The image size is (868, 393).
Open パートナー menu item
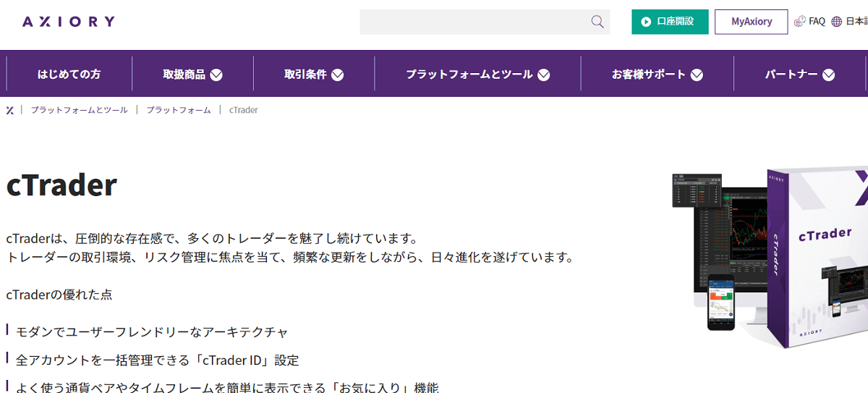tap(791, 74)
